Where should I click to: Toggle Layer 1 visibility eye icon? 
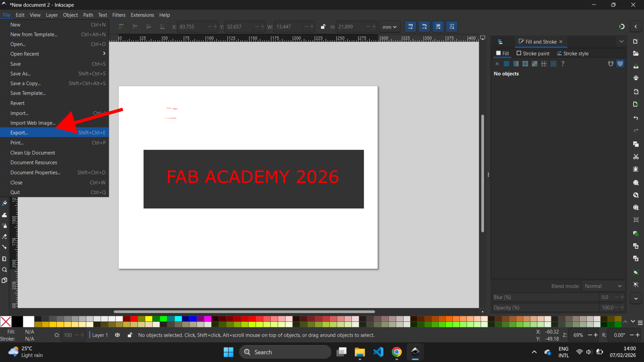pos(117,335)
